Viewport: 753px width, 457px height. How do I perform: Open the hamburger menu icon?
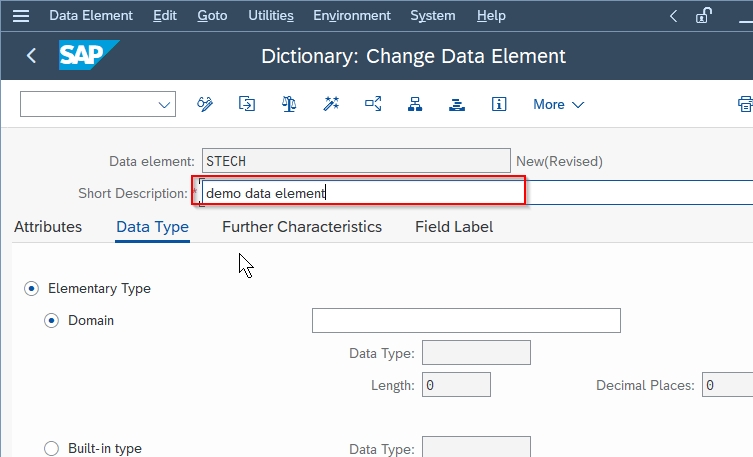click(21, 16)
